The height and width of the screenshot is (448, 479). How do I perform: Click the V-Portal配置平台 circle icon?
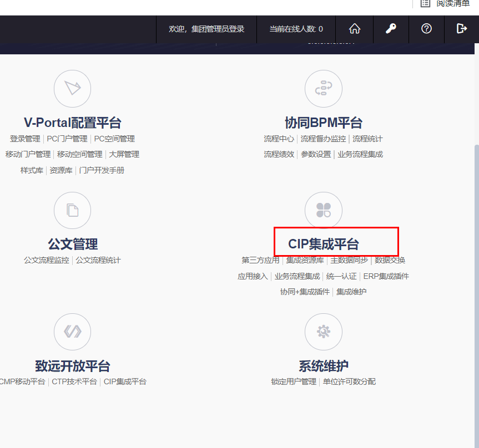[x=72, y=89]
